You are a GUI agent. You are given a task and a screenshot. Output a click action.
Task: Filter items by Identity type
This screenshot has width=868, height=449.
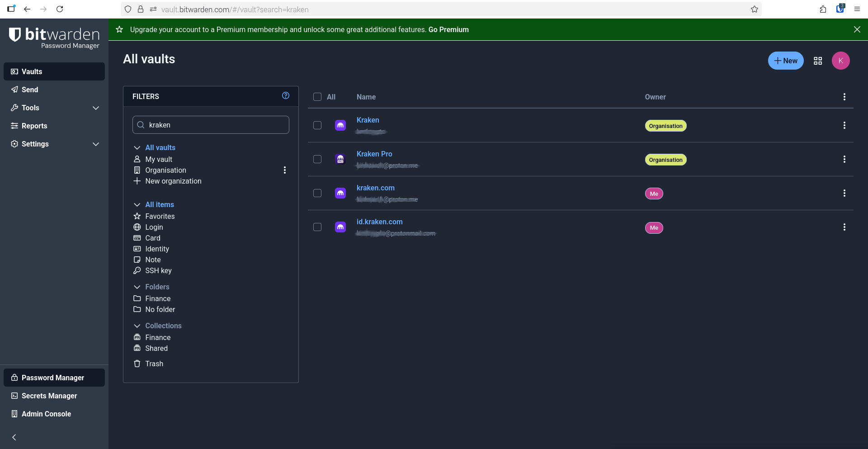157,249
